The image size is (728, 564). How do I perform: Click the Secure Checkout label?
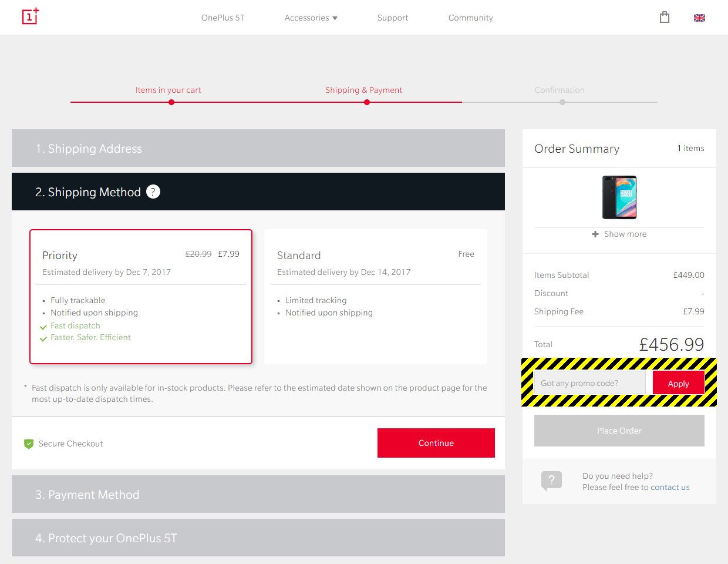(x=70, y=444)
